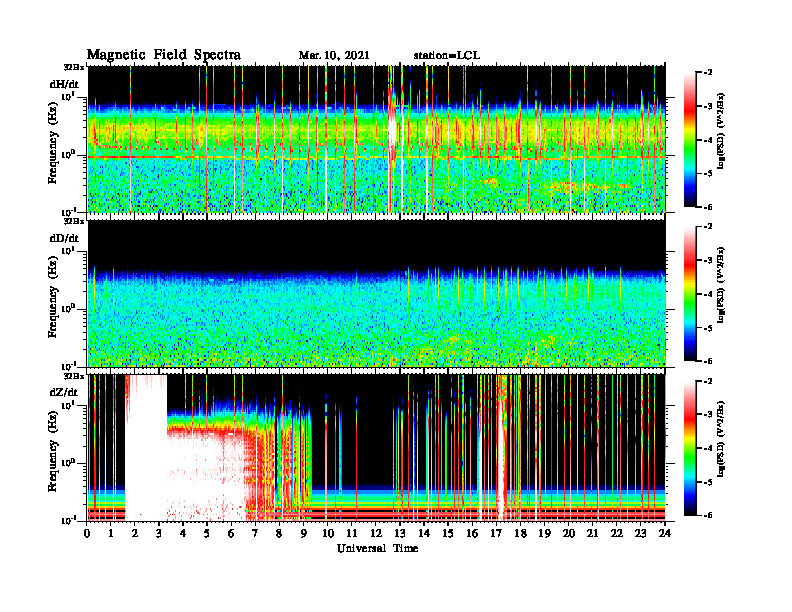Click the dH/dt panel label

coord(64,84)
